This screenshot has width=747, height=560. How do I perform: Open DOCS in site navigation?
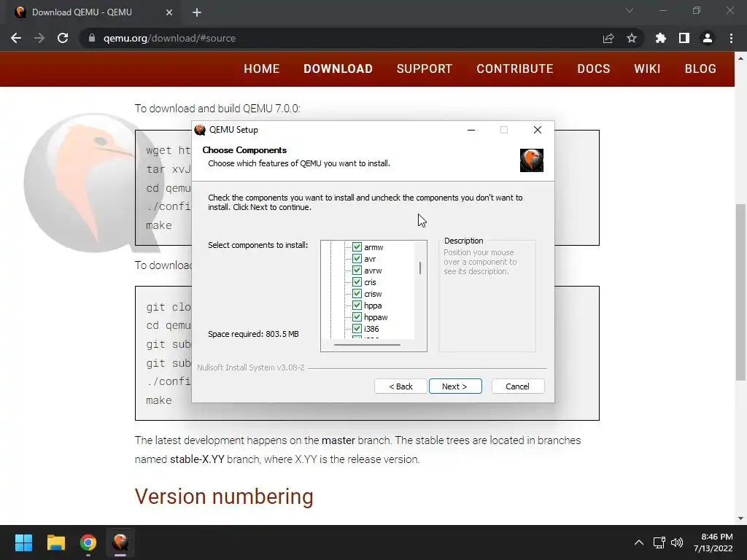[594, 69]
